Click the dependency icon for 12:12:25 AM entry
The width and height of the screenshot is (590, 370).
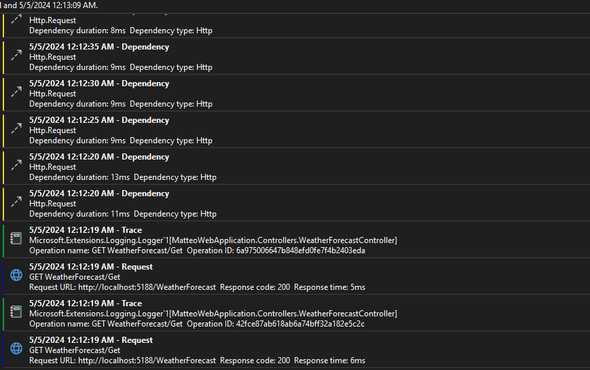[16, 129]
